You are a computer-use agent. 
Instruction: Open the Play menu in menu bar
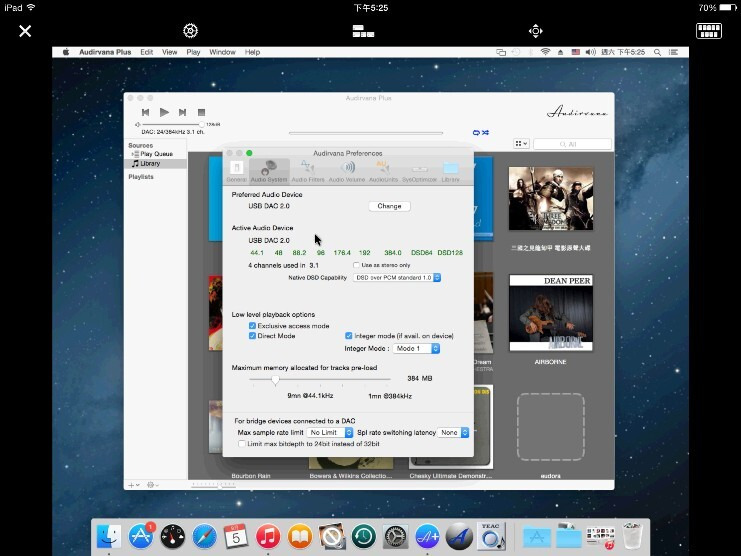(193, 52)
